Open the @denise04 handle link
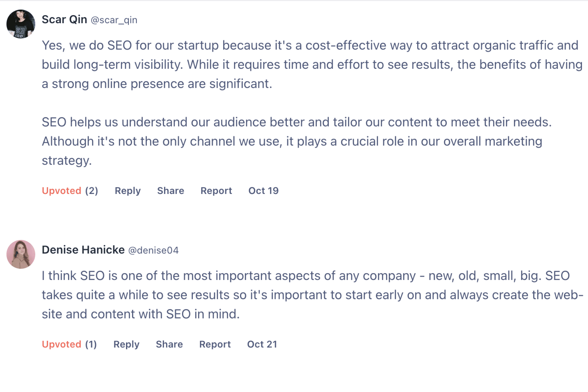Image resolution: width=588 pixels, height=392 pixels. click(x=153, y=250)
